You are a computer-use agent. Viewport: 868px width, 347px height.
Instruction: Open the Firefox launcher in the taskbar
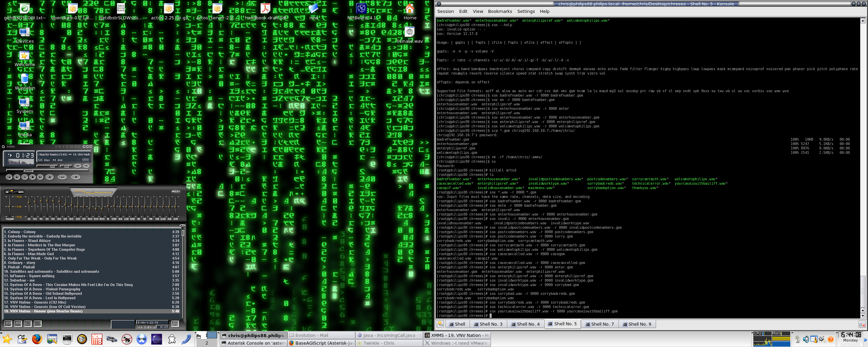37,339
